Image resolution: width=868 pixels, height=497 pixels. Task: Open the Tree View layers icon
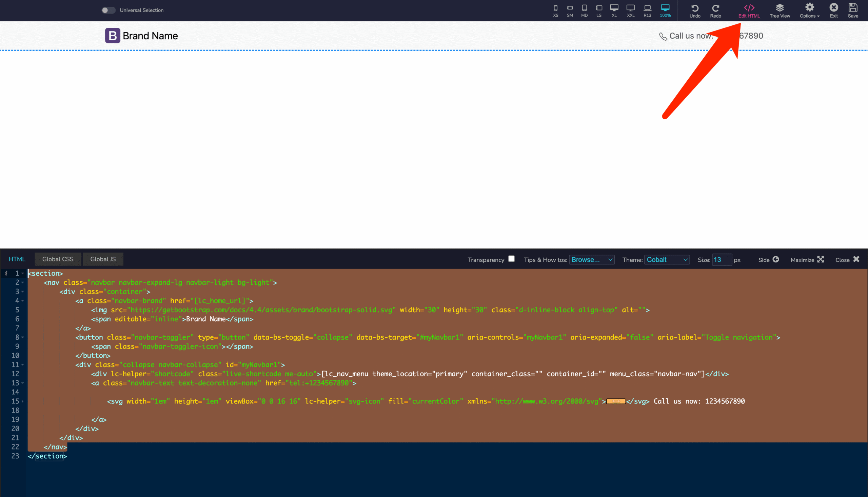coord(780,11)
